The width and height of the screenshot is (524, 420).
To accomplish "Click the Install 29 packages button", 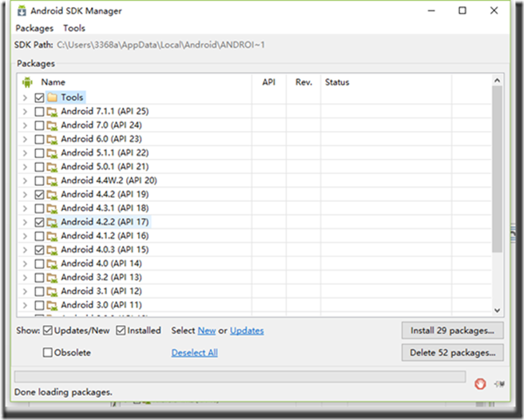I will (452, 331).
